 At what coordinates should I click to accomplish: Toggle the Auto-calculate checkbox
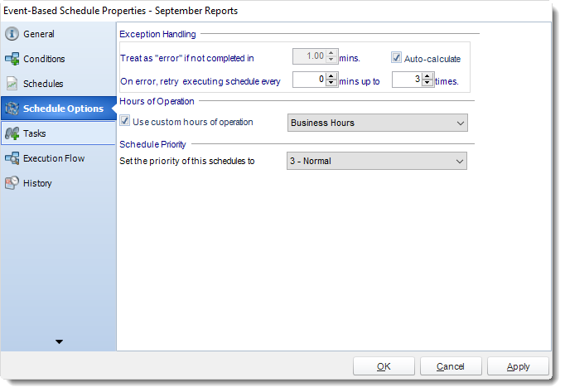tap(396, 57)
